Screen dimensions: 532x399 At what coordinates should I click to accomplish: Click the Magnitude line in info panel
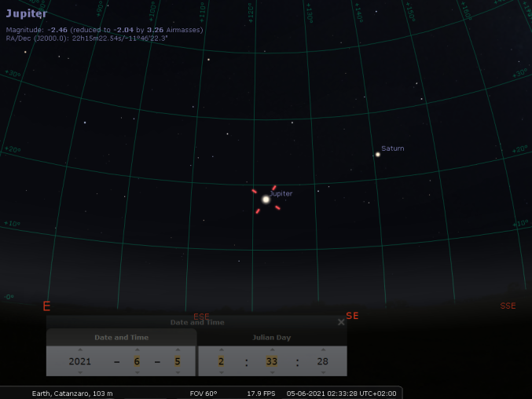click(105, 30)
